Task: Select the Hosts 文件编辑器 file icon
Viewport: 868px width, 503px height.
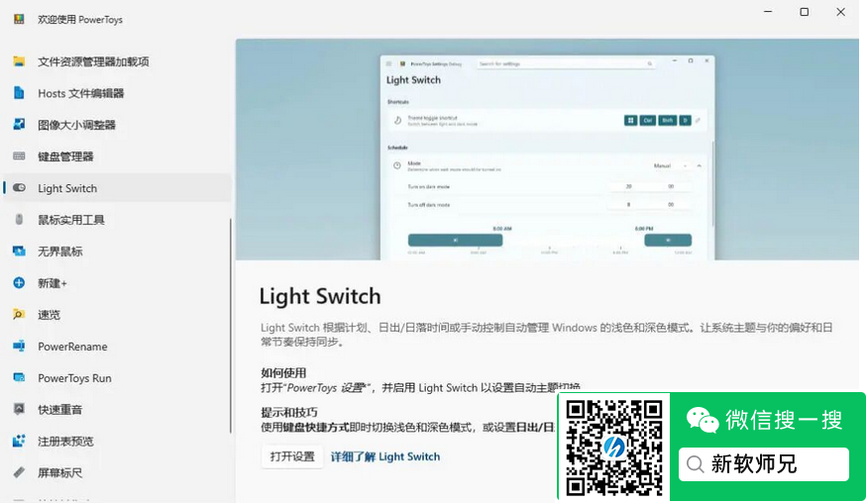Action: (19, 93)
